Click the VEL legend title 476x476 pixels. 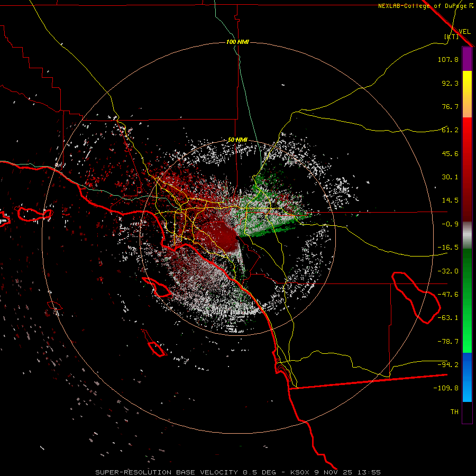(x=464, y=31)
